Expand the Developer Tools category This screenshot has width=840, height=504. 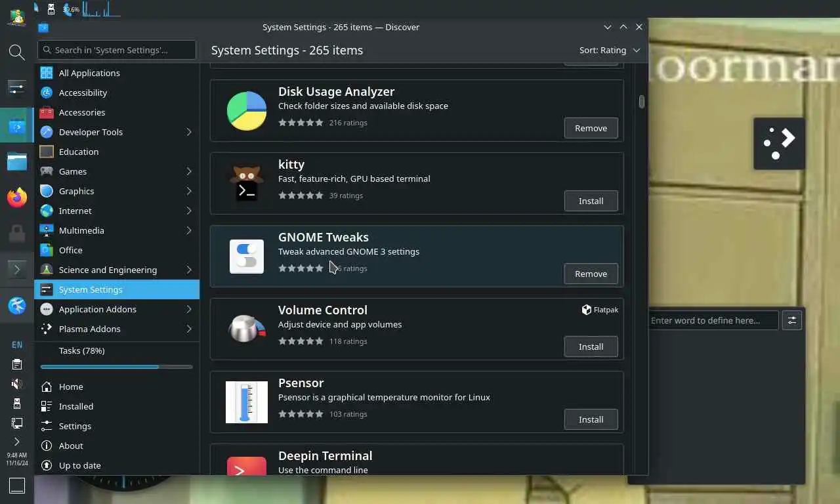click(x=188, y=132)
